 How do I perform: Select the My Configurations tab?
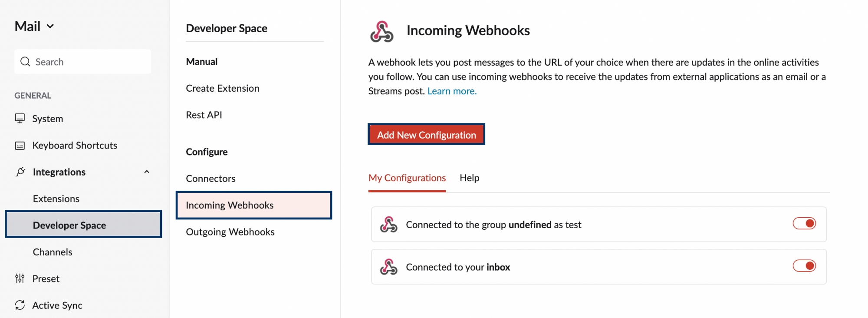[x=407, y=178]
